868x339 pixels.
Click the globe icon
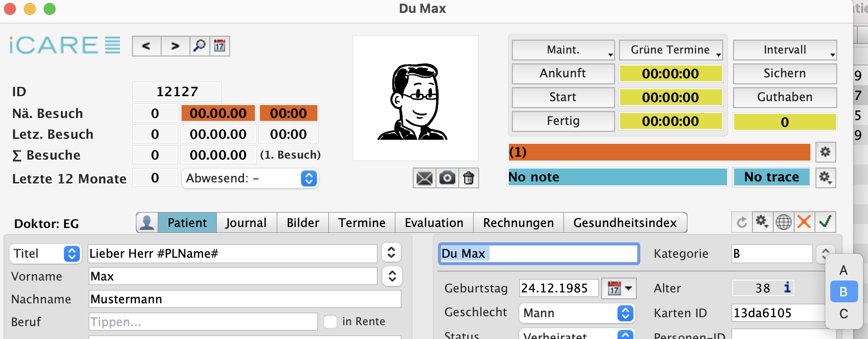[783, 222]
